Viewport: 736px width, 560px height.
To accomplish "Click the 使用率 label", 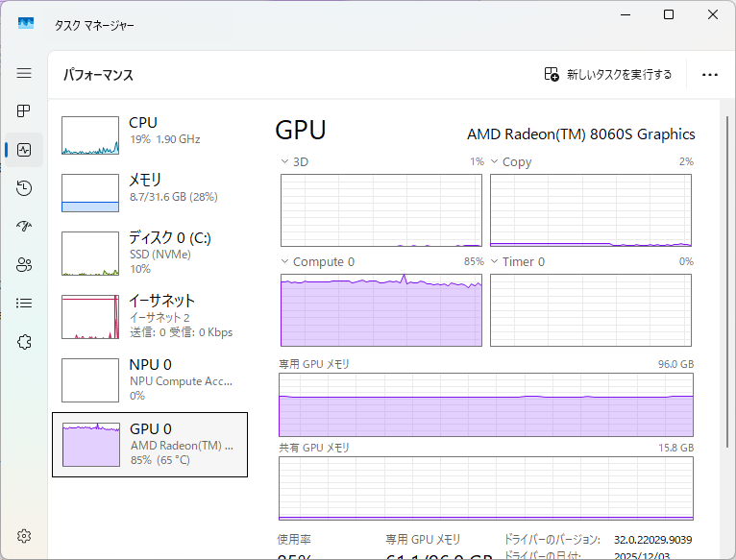I will point(294,540).
